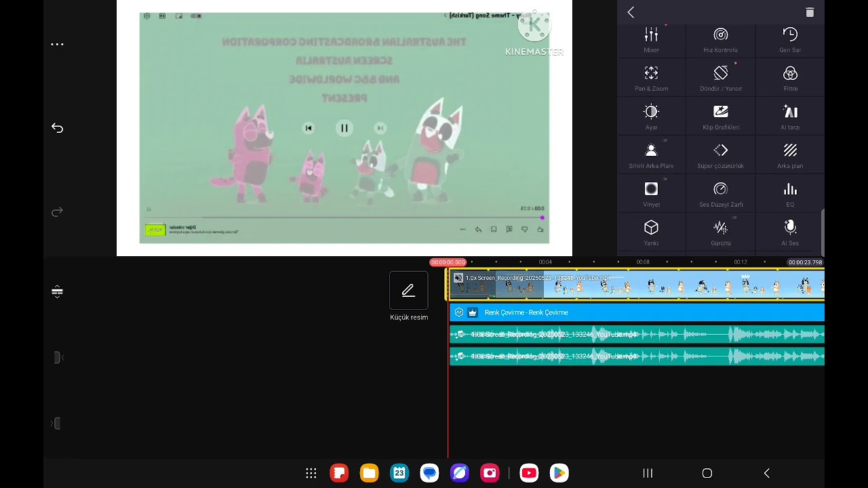
Task: Skip to previous in the preview video
Action: [309, 128]
